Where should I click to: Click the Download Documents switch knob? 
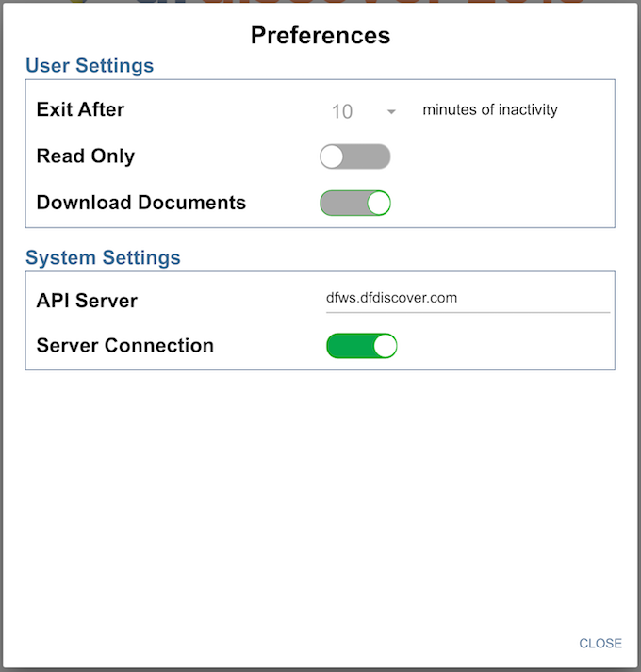(379, 203)
